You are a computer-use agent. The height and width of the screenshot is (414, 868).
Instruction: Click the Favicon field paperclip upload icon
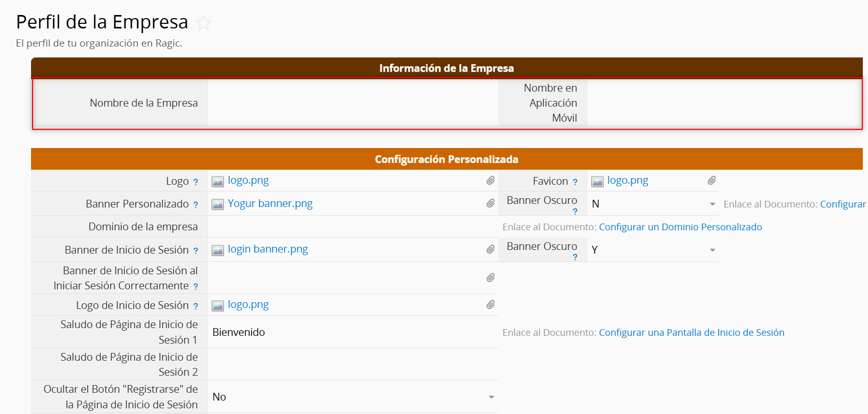coord(712,181)
